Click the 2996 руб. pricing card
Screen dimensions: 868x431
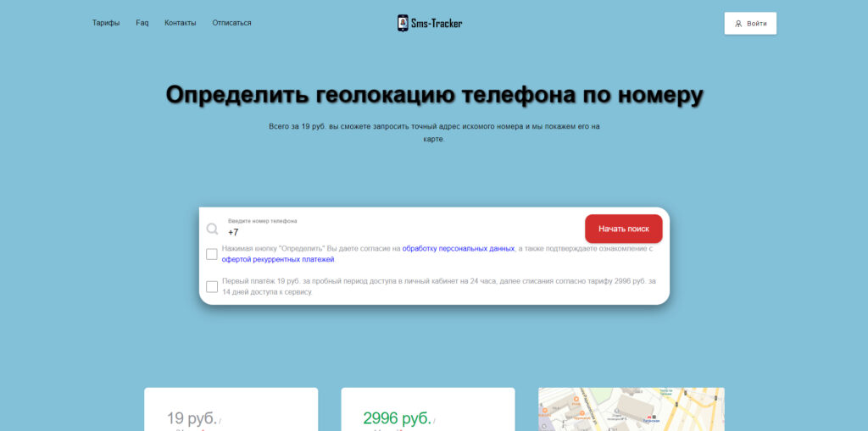click(x=428, y=410)
